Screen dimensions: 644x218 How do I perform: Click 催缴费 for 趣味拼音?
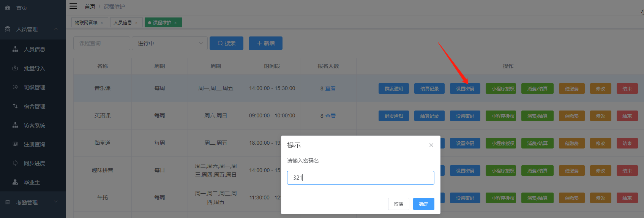[x=572, y=171]
